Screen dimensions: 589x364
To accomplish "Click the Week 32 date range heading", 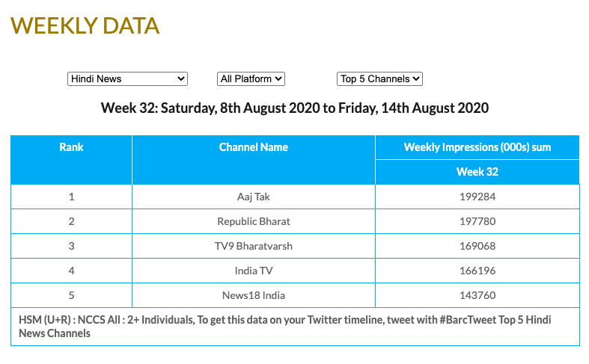I will 295,108.
